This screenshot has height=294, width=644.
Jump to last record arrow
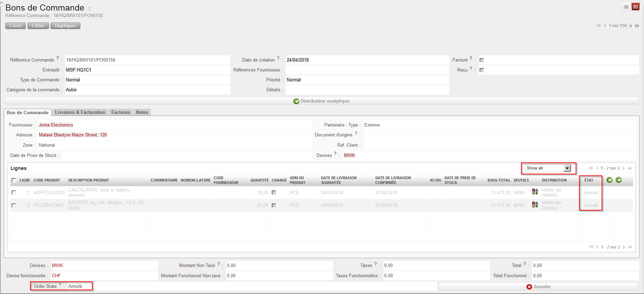(637, 26)
